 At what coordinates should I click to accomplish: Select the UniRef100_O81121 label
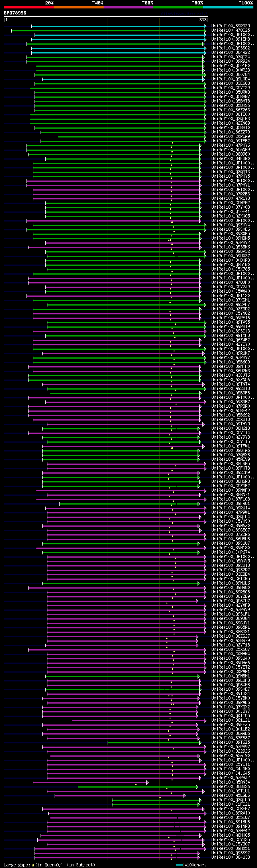tap(230, 720)
